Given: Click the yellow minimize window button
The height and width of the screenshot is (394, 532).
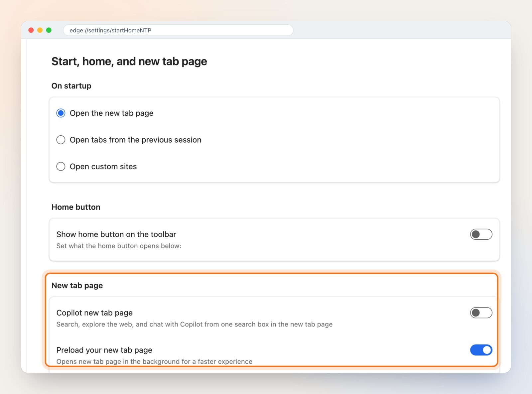Looking at the screenshot, I should tap(40, 30).
